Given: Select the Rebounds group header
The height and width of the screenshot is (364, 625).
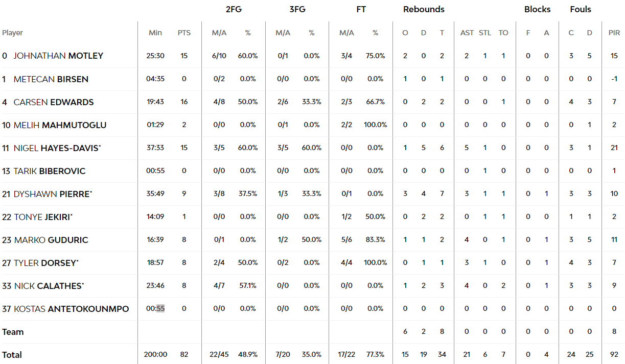Looking at the screenshot, I should [x=424, y=9].
